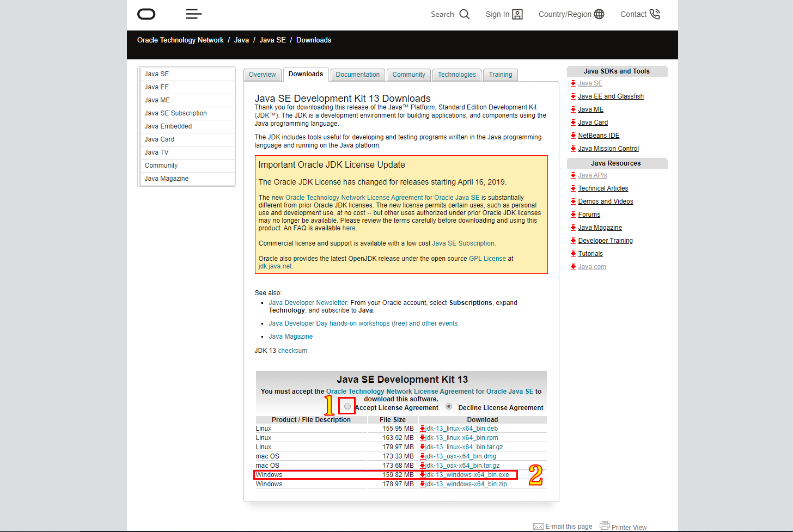
Task: Click the red download arrow beside jdk-13_osx-x64_bin.dmg
Action: tap(422, 456)
